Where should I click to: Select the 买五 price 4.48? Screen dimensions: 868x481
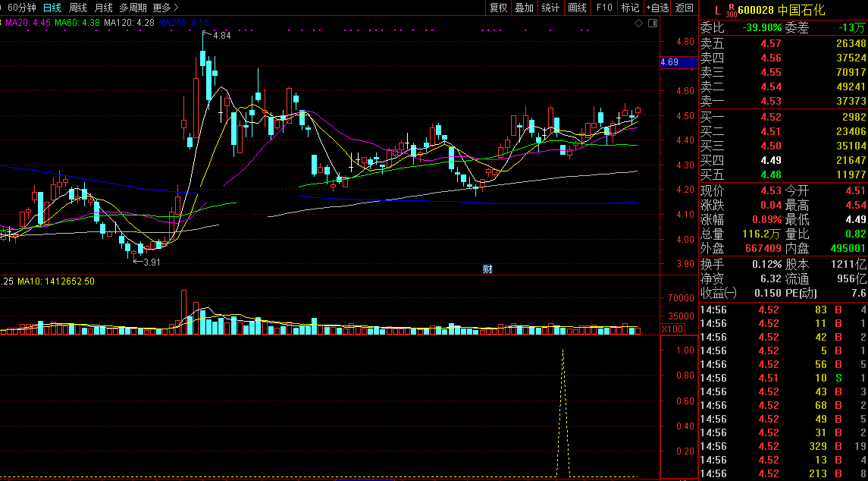coord(770,174)
